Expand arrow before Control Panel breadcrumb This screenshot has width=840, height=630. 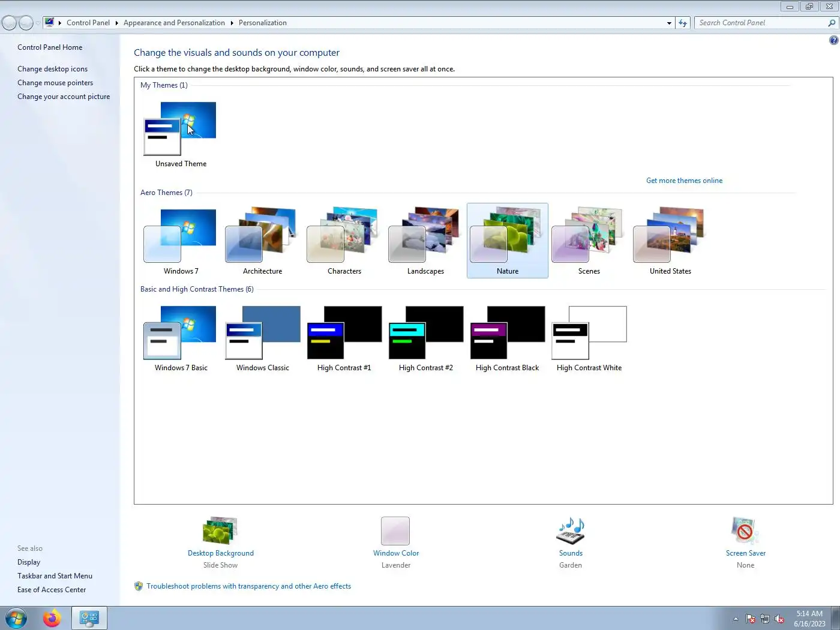pos(60,23)
